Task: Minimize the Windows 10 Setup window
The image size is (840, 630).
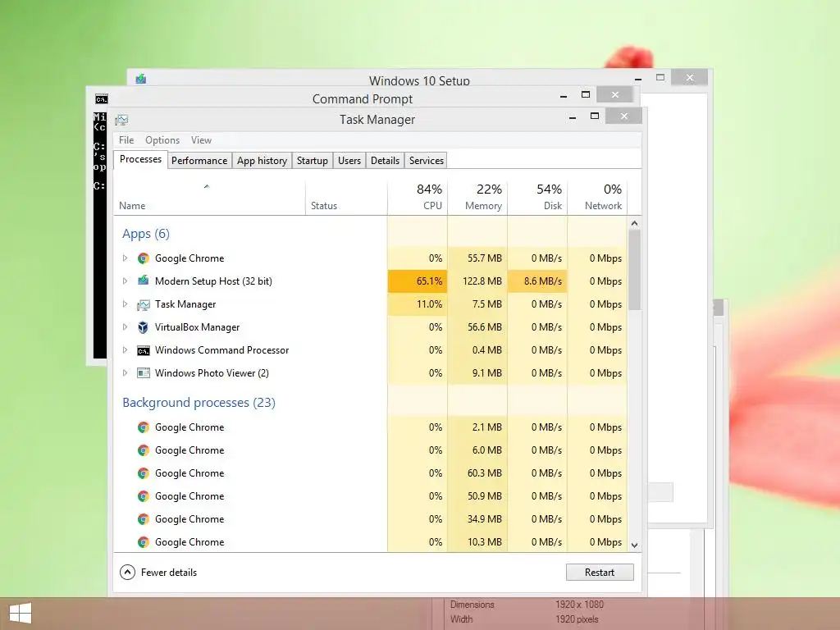Action: [x=638, y=79]
